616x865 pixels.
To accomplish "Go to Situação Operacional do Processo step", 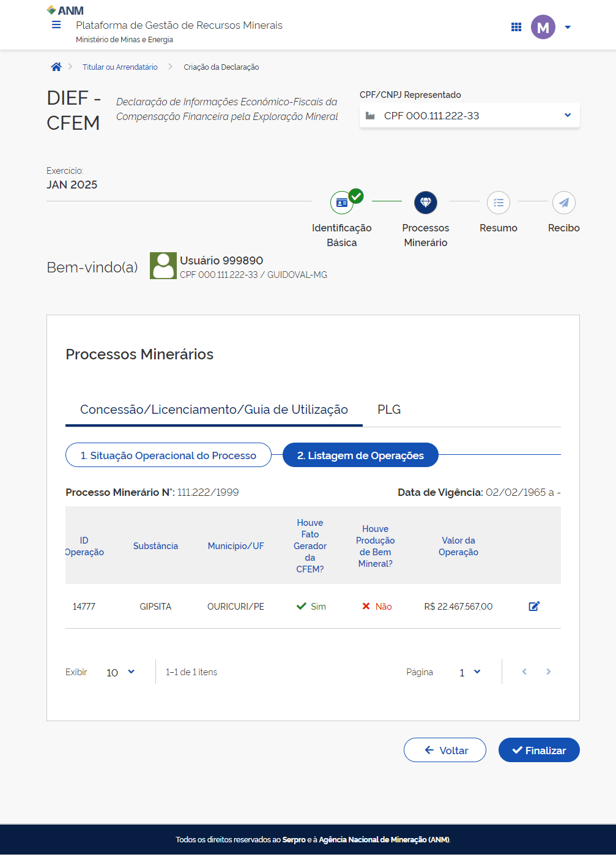I will (x=168, y=455).
